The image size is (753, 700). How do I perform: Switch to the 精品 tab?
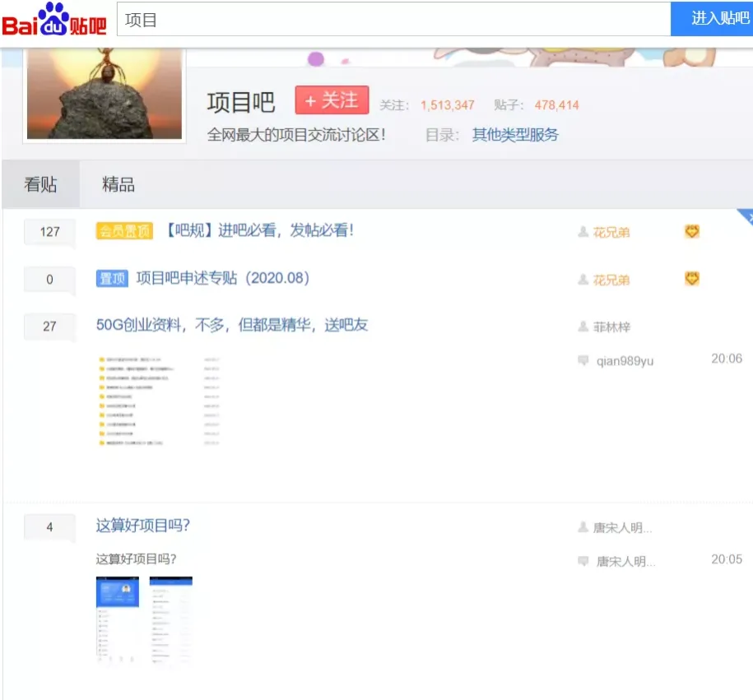pyautogui.click(x=119, y=184)
